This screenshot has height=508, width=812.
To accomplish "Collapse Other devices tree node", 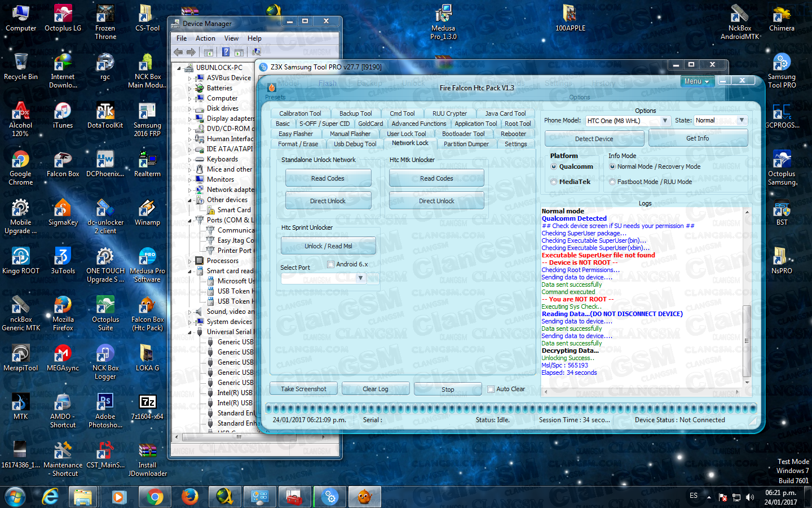I will (190, 200).
